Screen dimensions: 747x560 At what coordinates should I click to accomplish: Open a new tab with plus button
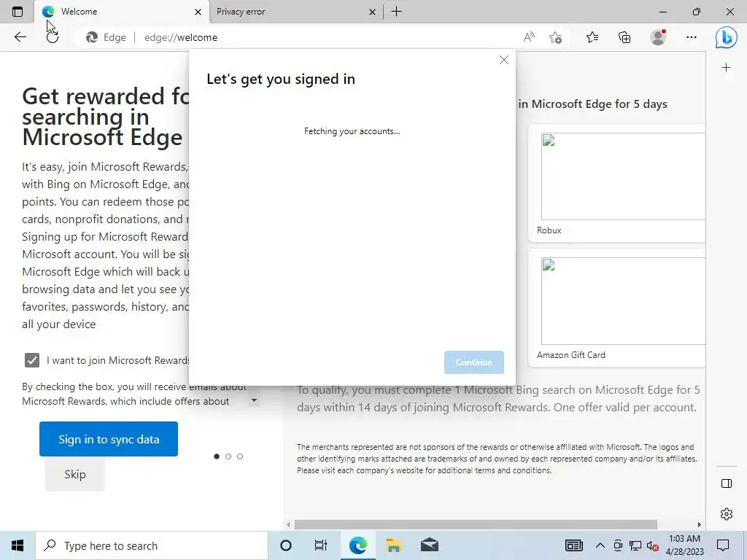(x=396, y=12)
